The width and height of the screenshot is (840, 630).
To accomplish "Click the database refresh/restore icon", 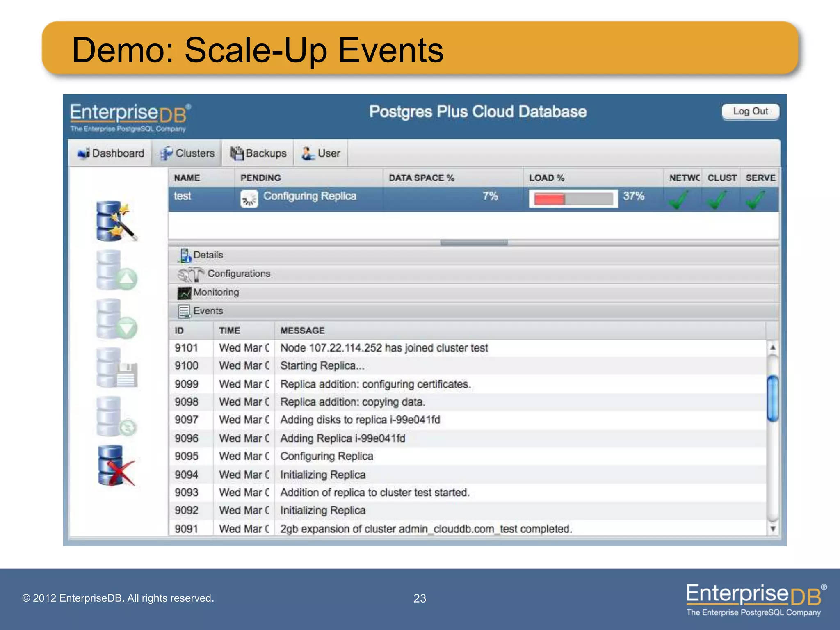I will (x=116, y=416).
